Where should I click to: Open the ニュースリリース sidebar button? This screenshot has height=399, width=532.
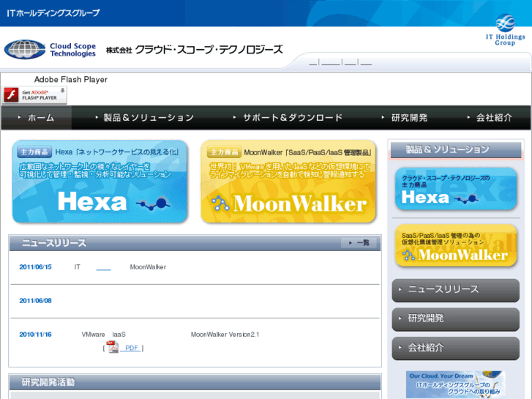[456, 290]
